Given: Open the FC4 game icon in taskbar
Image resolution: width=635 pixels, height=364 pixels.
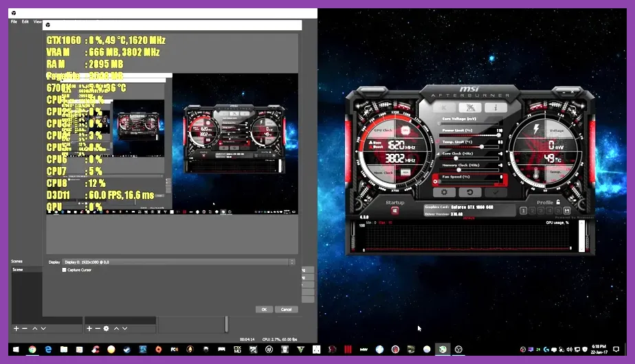Looking at the screenshot, I should tap(174, 349).
